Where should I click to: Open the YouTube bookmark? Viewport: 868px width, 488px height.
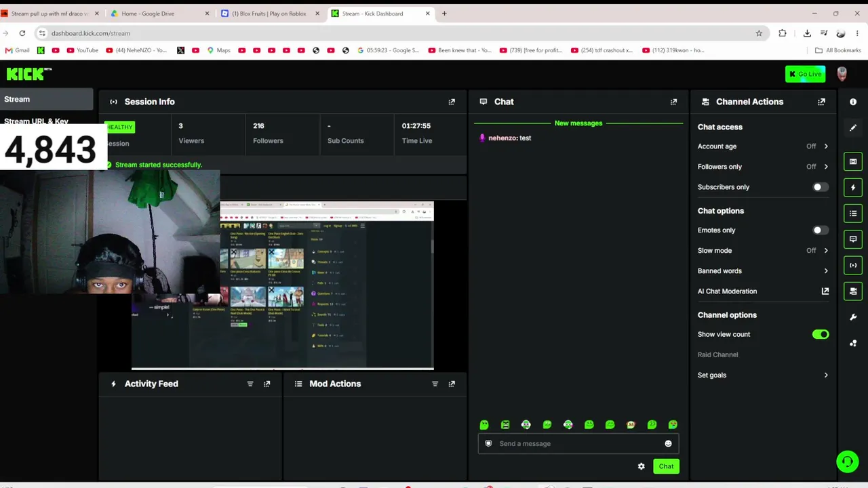82,50
